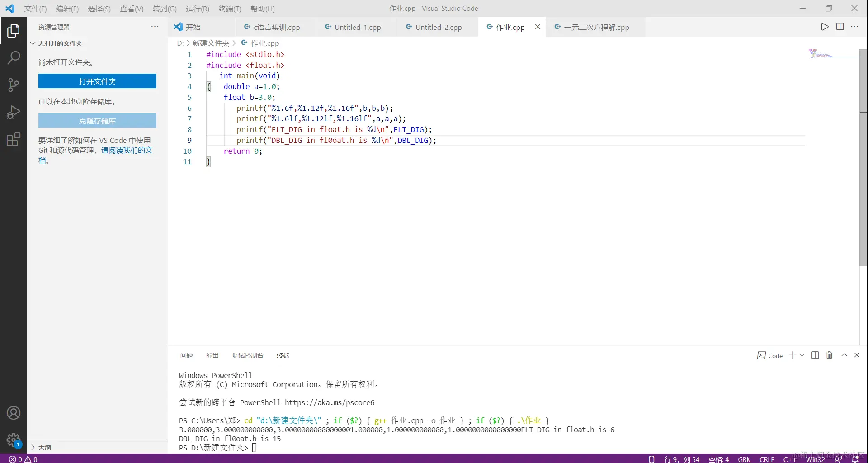Image resolution: width=868 pixels, height=463 pixels.
Task: Click the 克隆存储库 button
Action: click(x=97, y=121)
